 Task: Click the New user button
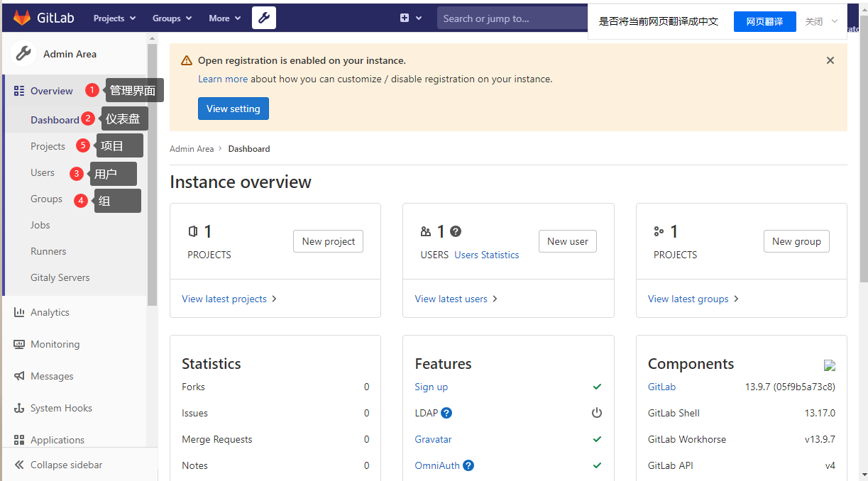pos(568,241)
